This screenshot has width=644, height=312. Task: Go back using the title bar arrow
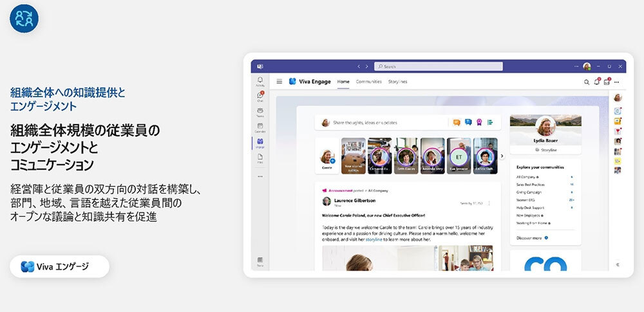[359, 66]
